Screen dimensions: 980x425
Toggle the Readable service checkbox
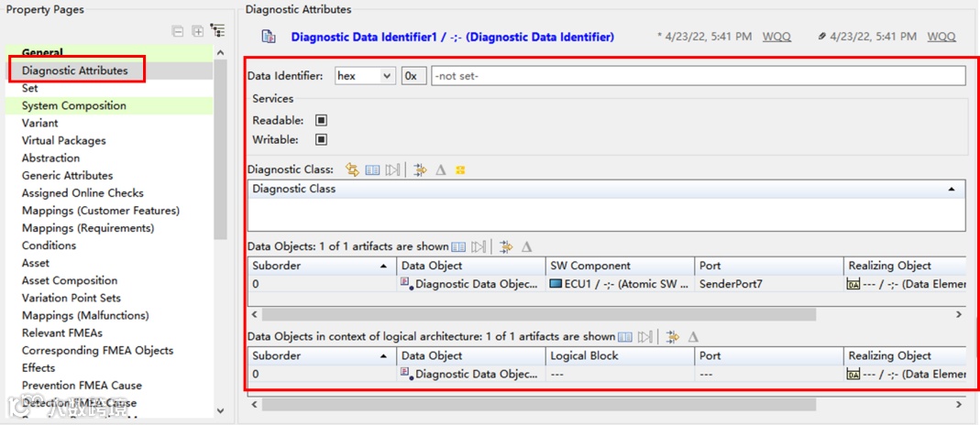tap(321, 121)
